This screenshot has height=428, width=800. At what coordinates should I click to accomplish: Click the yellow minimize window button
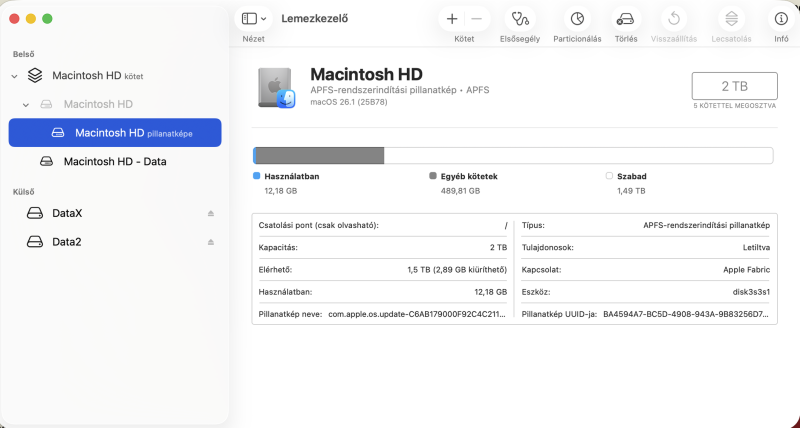coord(31,19)
